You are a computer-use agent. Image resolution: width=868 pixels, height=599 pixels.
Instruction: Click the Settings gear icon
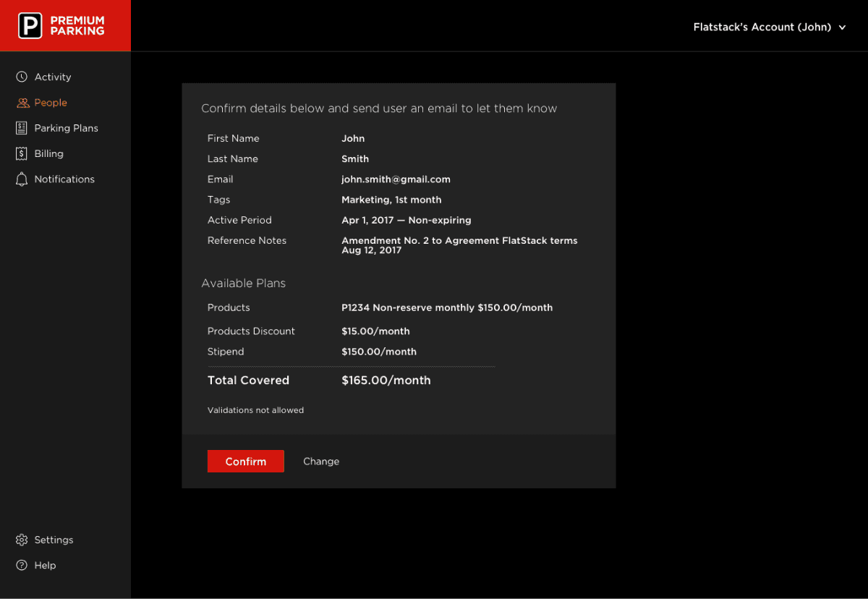point(22,540)
